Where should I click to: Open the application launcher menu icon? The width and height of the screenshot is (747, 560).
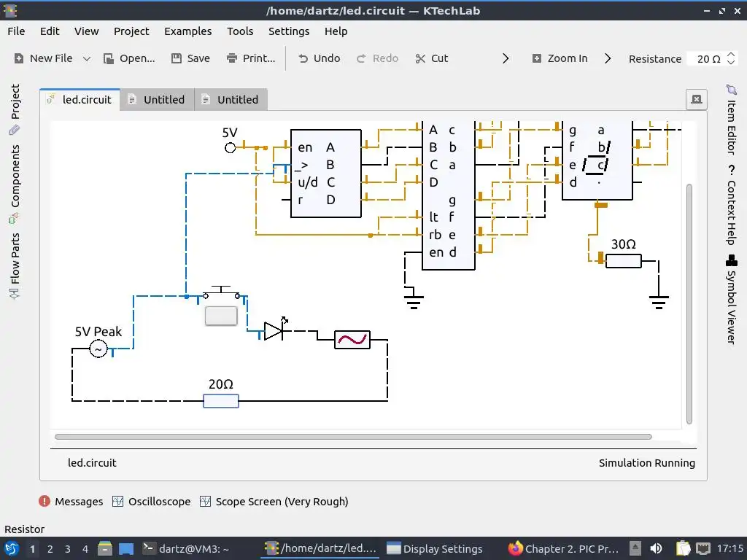pyautogui.click(x=11, y=548)
